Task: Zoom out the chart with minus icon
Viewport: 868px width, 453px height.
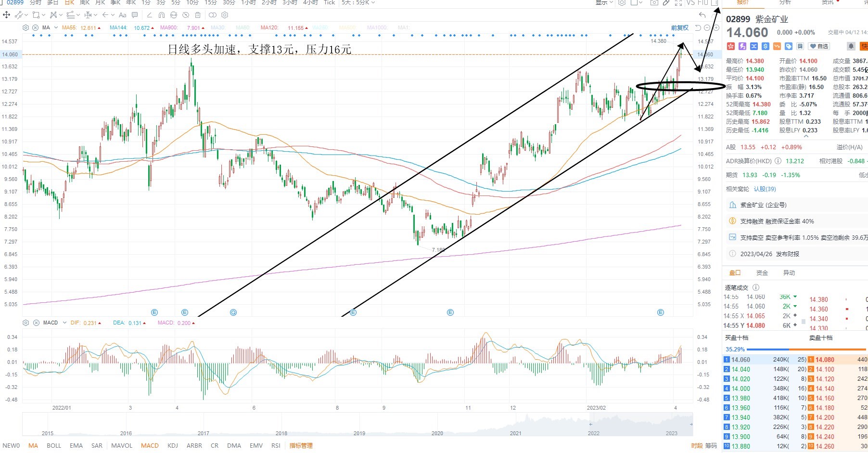Action: [707, 28]
